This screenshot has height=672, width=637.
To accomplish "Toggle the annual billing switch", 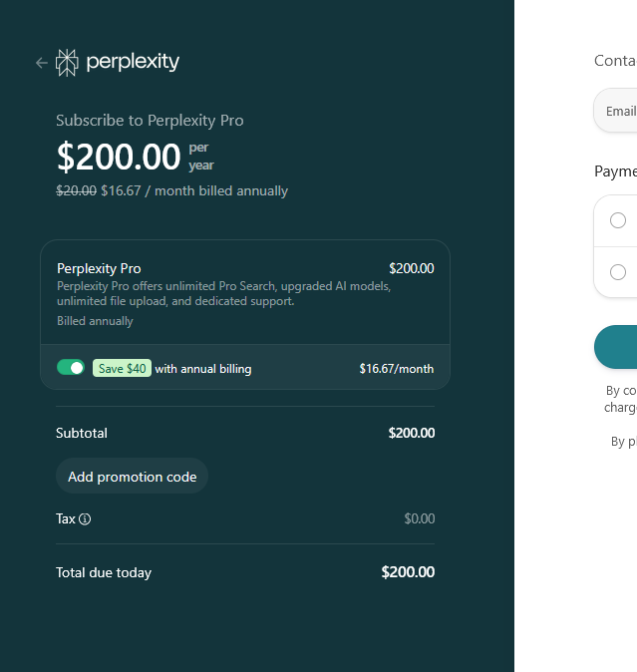I will 71,368.
